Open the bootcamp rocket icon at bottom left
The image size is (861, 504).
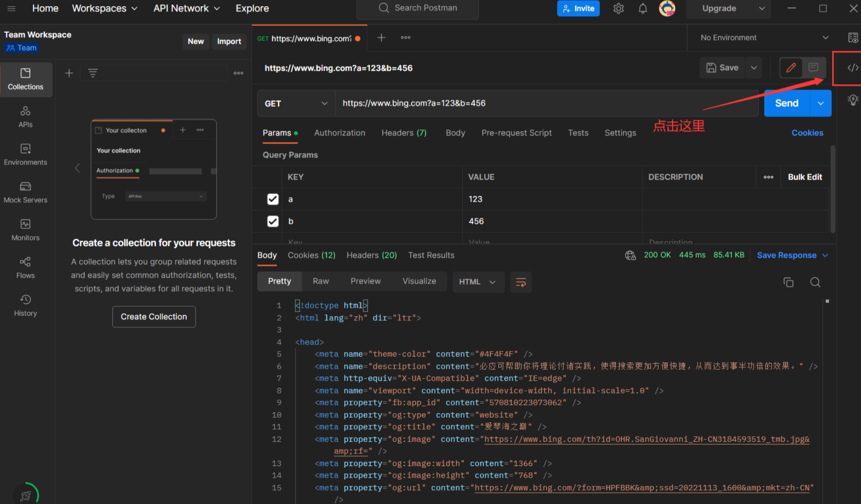pyautogui.click(x=26, y=495)
